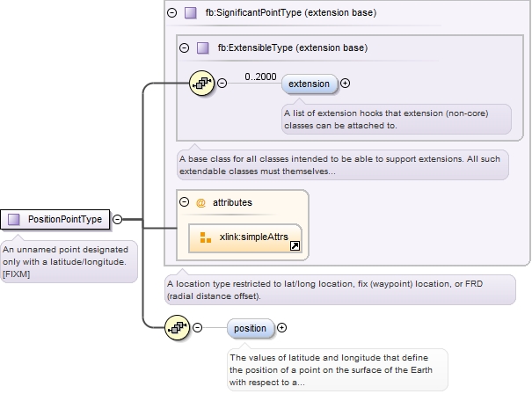Click the PositionPointType purple square icon

(x=14, y=218)
